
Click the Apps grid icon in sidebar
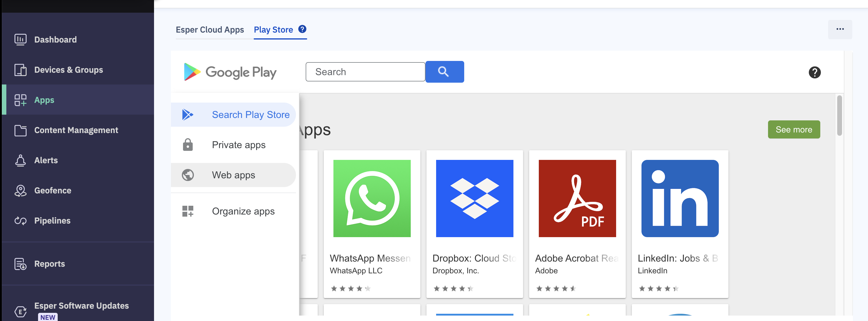coord(20,100)
